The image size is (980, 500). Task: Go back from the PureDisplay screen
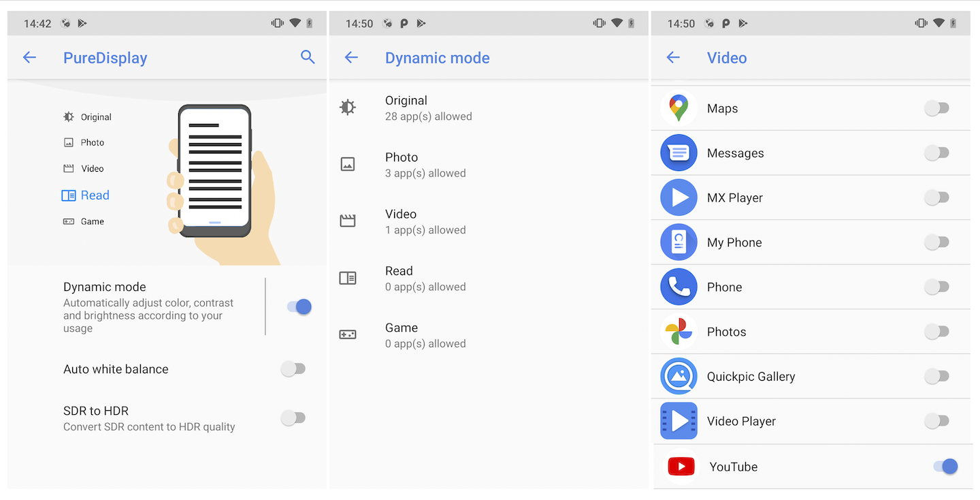coord(29,58)
